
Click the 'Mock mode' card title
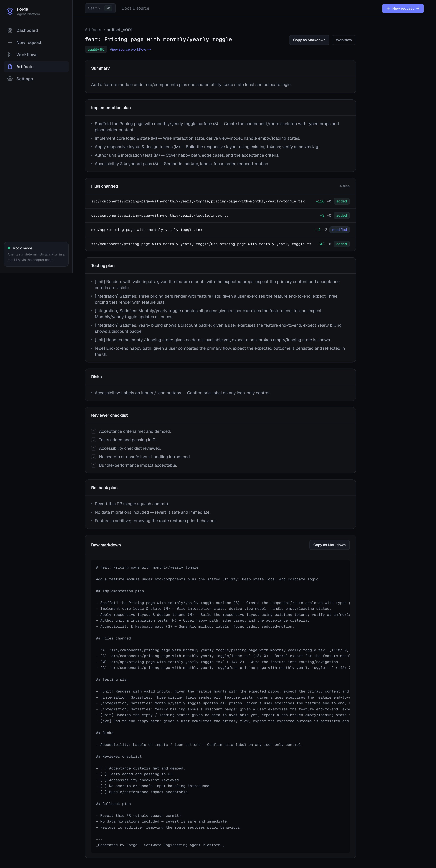click(x=22, y=248)
